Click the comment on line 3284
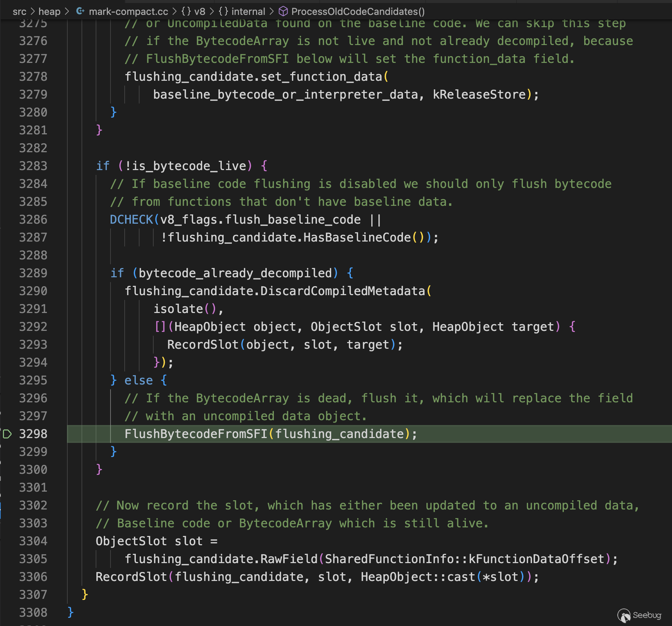This screenshot has width=672, height=626. (361, 184)
